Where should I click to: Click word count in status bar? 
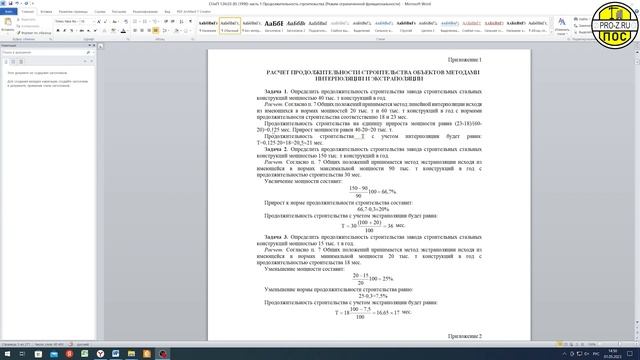[49, 344]
